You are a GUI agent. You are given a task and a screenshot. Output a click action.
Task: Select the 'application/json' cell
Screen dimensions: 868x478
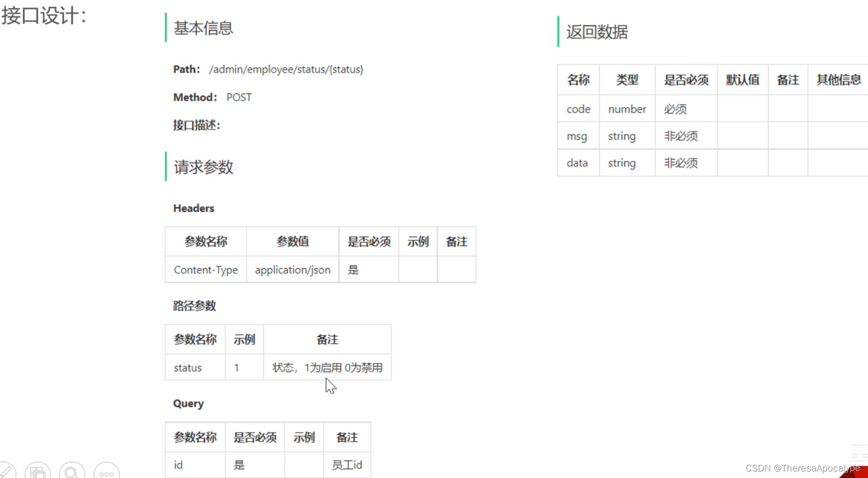[292, 270]
